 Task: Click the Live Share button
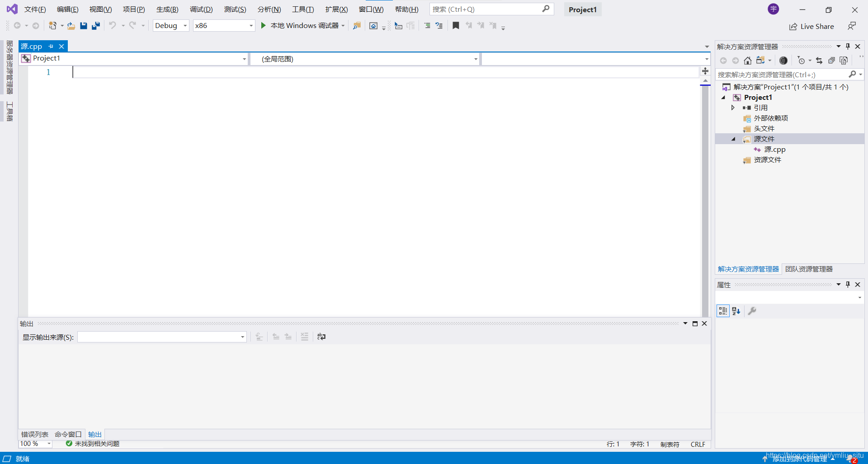pos(811,26)
